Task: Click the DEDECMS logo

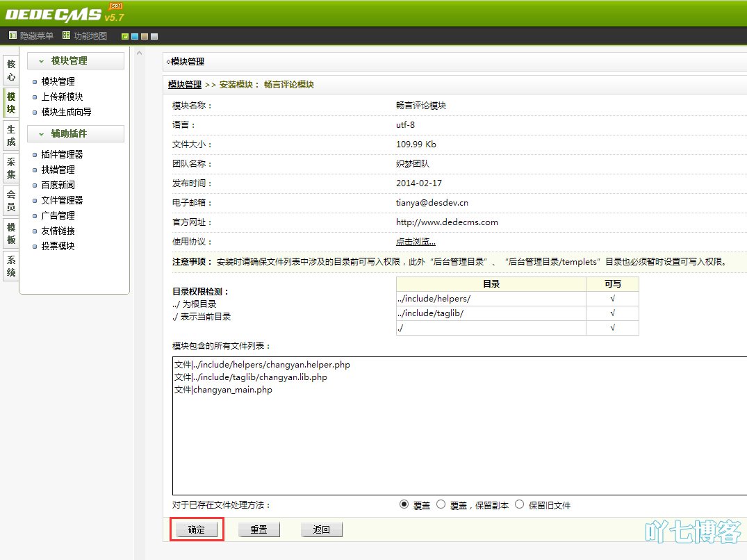Action: pos(54,14)
